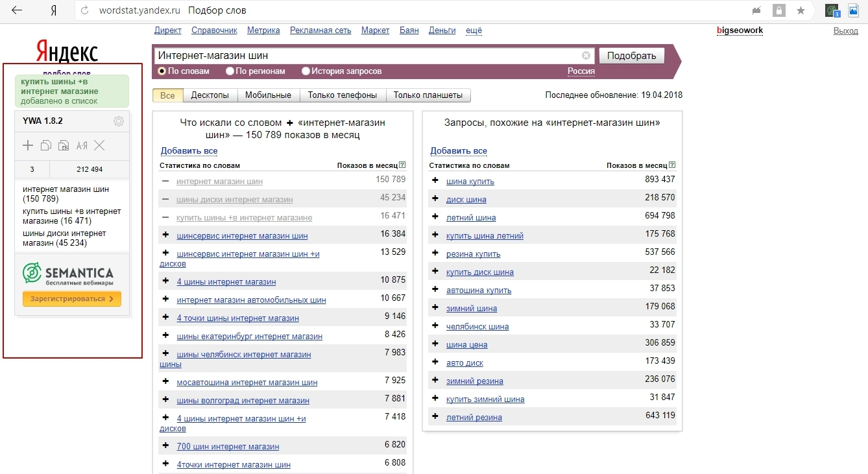Switch to 'Только телефоны' tab
Screen dimensions: 868x474
[343, 95]
